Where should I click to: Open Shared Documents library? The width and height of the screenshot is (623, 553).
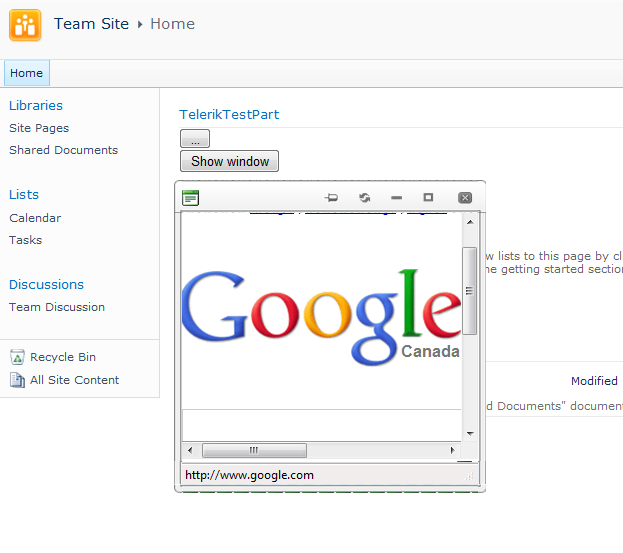click(x=64, y=150)
